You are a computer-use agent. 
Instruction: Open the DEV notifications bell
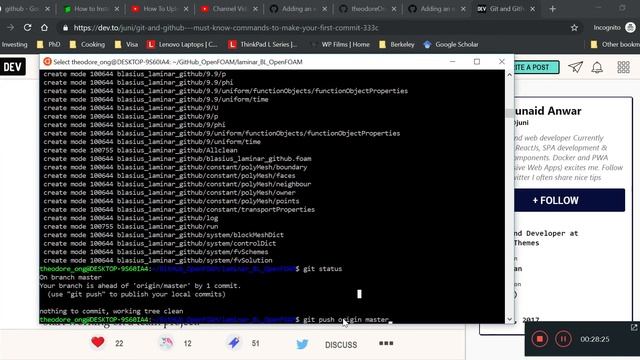point(597,67)
